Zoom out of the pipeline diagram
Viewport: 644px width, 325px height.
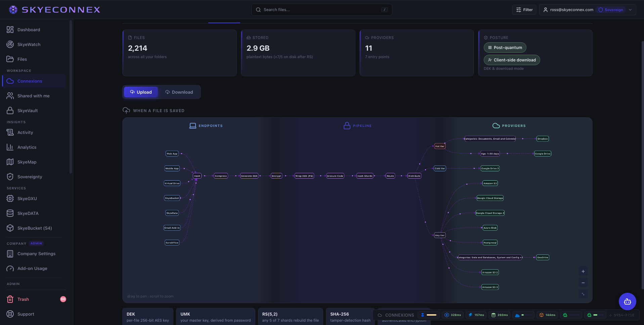(583, 283)
